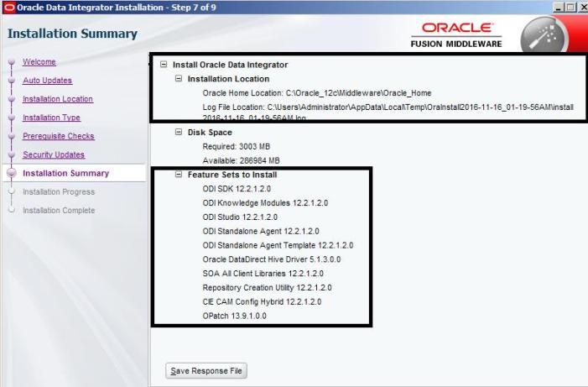Click the Installation Summary current-step bullet
The image size is (588, 387).
click(x=12, y=173)
